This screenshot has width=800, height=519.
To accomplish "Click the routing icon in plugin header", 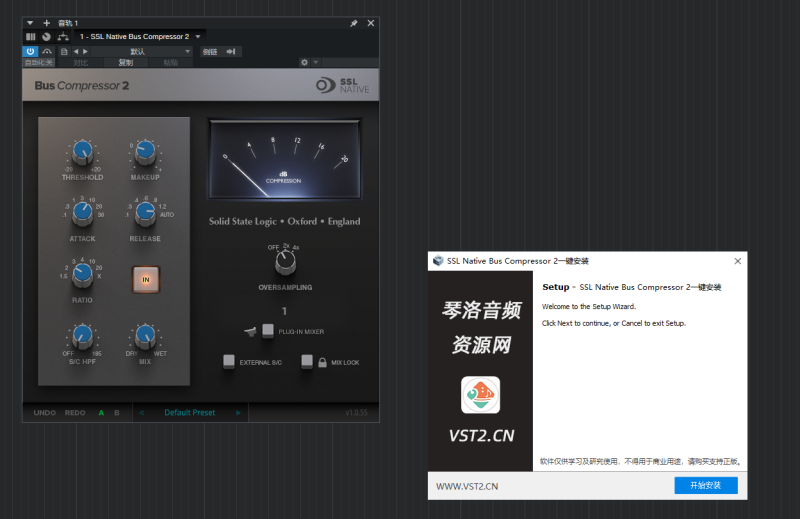I will click(63, 37).
